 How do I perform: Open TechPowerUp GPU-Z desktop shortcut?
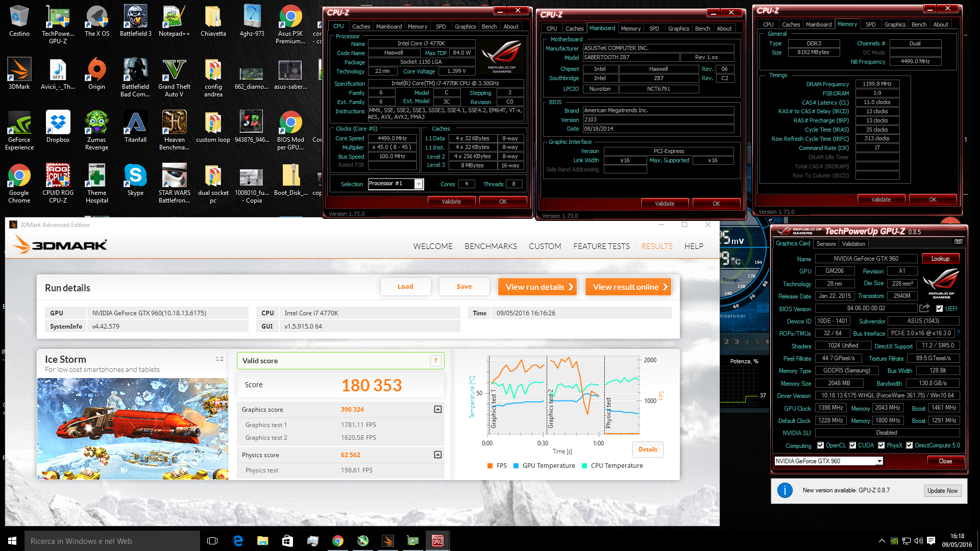58,24
